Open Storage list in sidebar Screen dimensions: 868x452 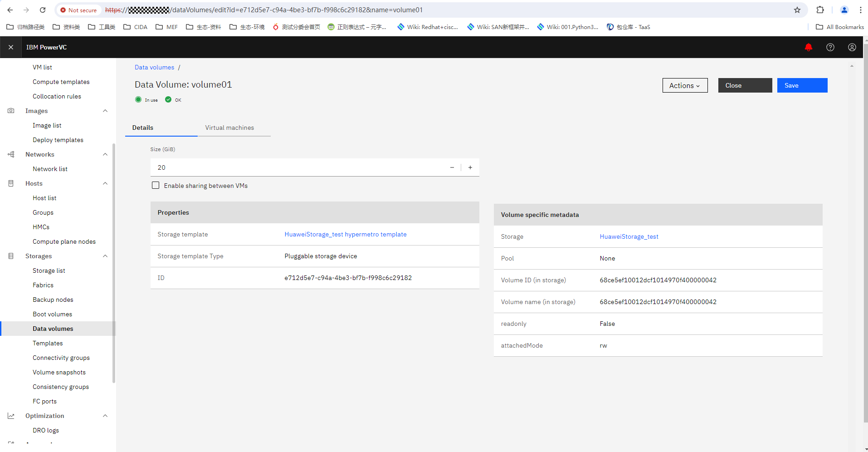[49, 270]
